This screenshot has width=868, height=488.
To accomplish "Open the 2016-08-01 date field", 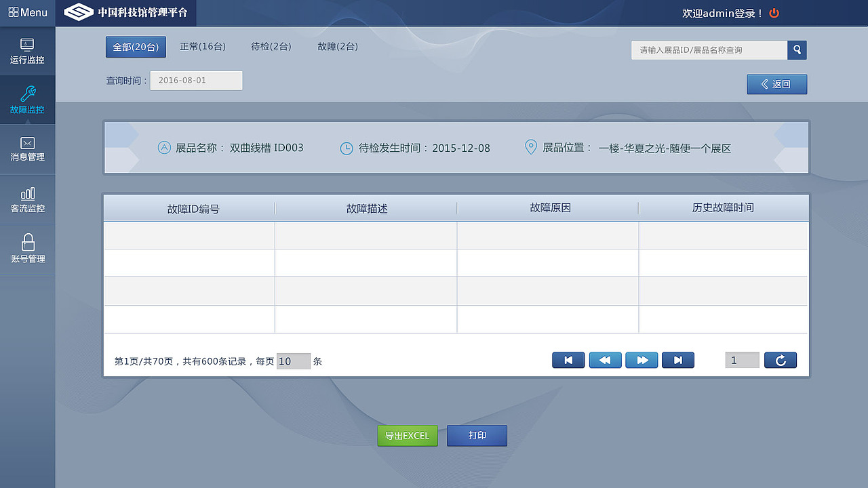I will click(x=196, y=80).
